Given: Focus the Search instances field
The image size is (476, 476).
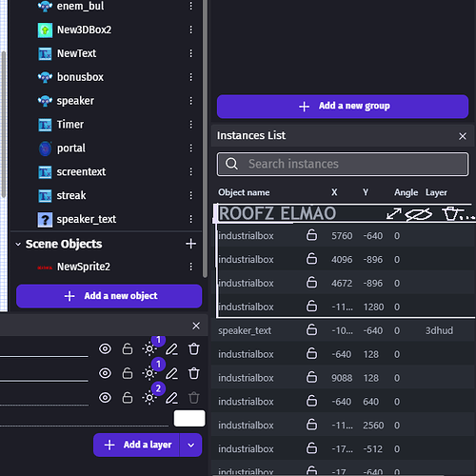Looking at the screenshot, I should click(x=343, y=164).
